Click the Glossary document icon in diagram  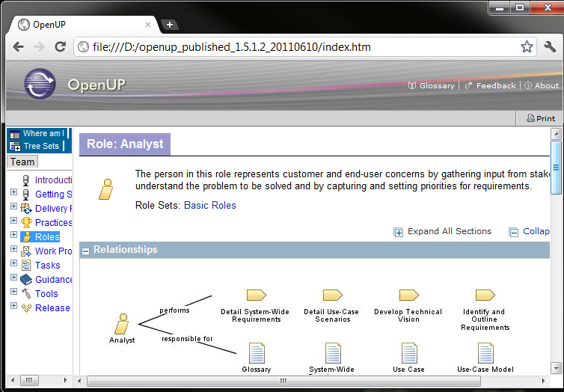[x=257, y=353]
